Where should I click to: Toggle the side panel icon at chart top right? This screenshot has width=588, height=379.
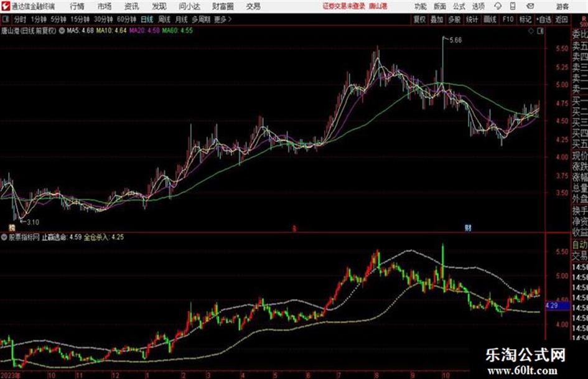pyautogui.click(x=540, y=32)
